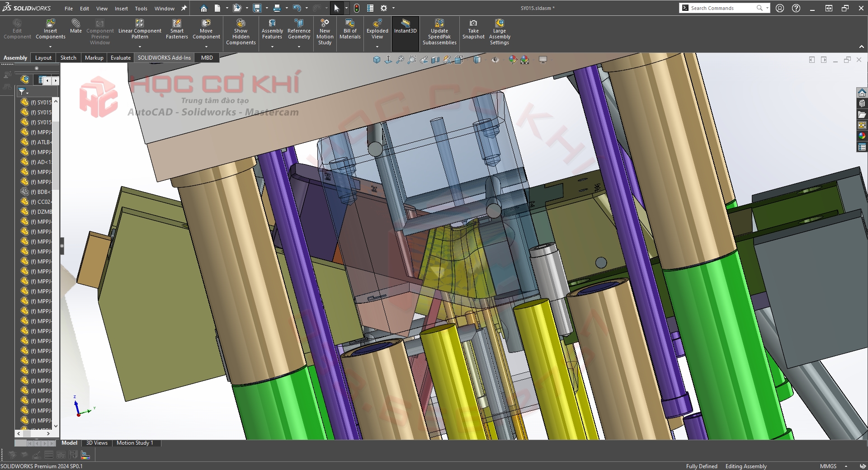Open the Appearances task pane tab
The image size is (868, 470).
tap(862, 136)
